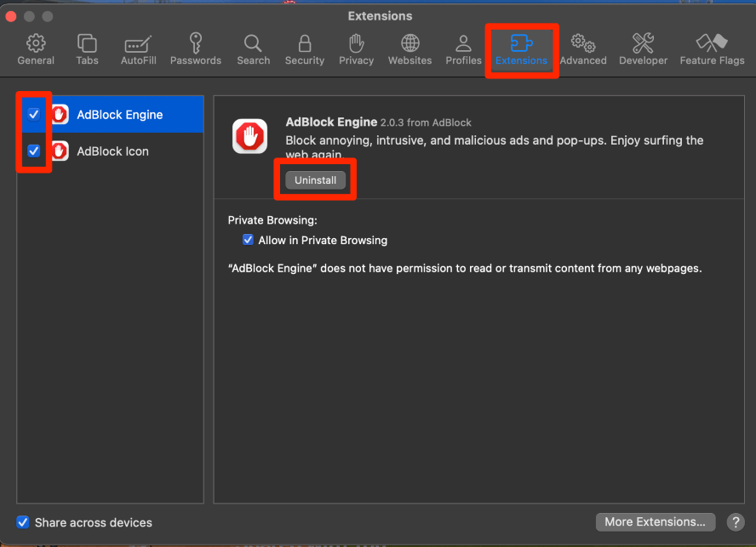Screen dimensions: 756x547
Task: Select the Extensions tab
Action: pyautogui.click(x=521, y=49)
